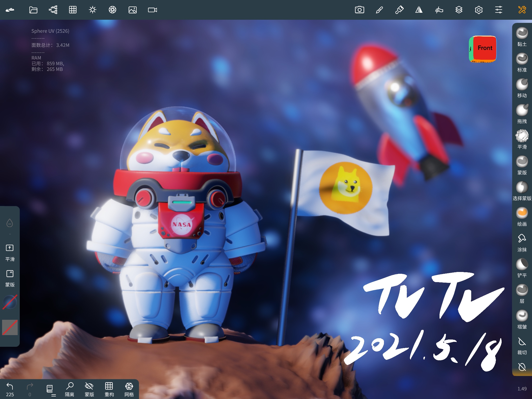Open the layers panel from the top bar
The image size is (532, 399).
459,10
